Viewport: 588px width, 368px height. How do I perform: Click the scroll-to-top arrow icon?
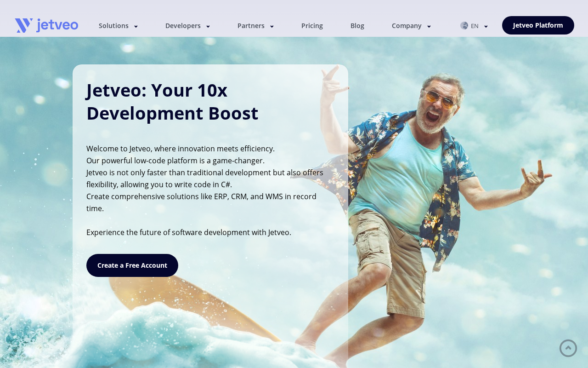(x=568, y=348)
